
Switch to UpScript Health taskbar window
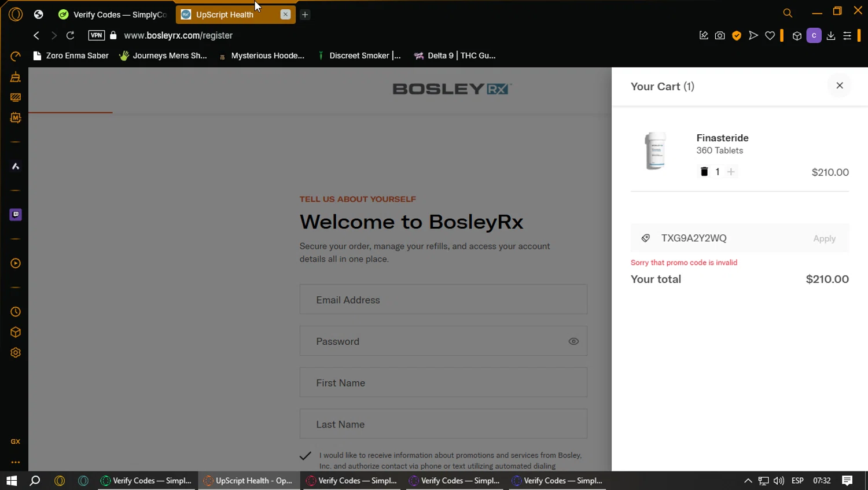point(249,481)
